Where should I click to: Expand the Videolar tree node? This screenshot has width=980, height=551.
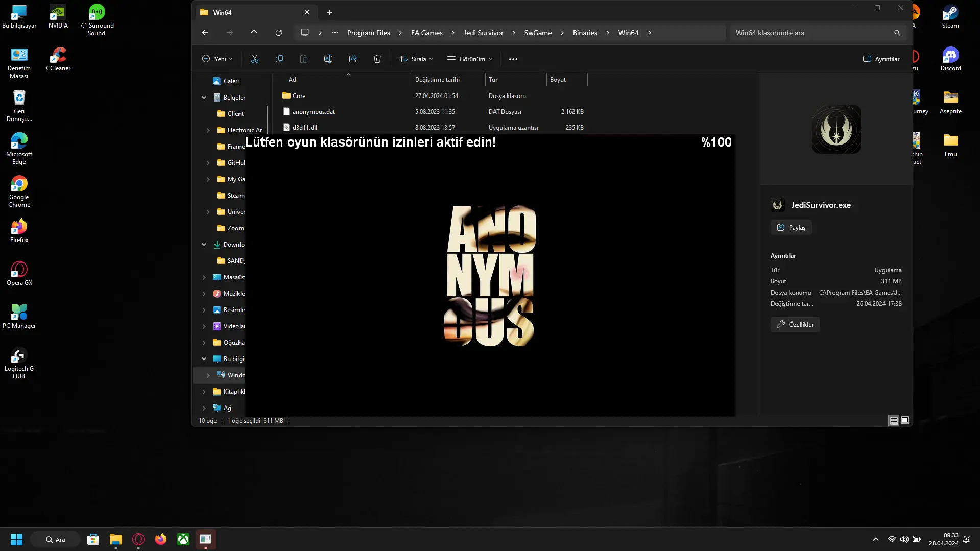click(204, 326)
